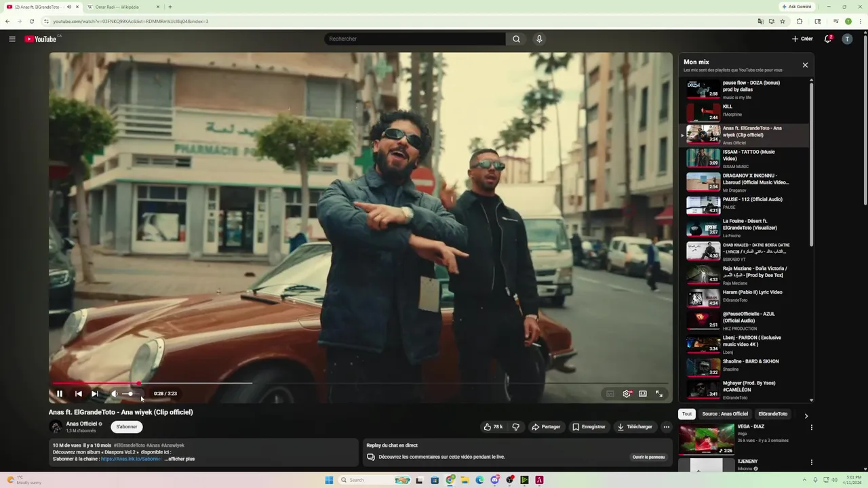868x488 pixels.
Task: Open Microsoft Edge from taskbar
Action: tap(479, 480)
